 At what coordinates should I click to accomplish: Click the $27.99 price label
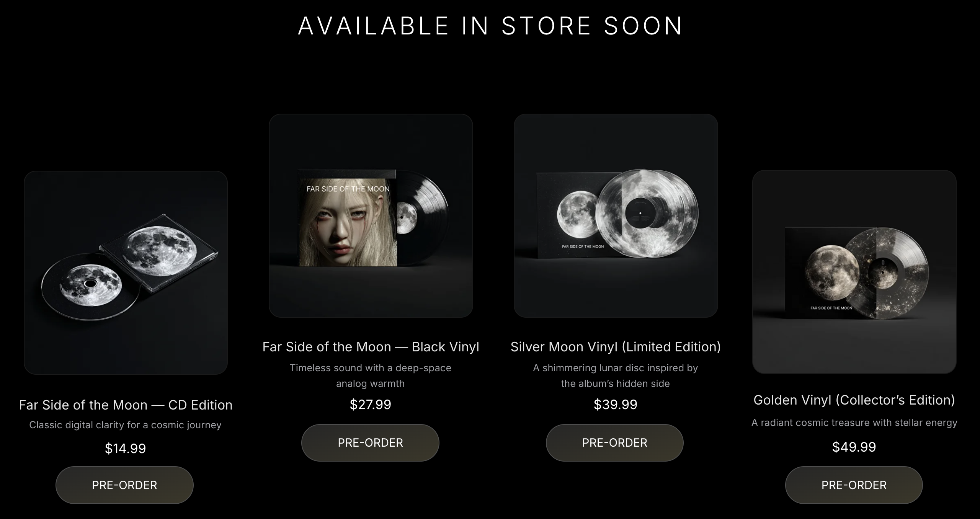click(371, 405)
